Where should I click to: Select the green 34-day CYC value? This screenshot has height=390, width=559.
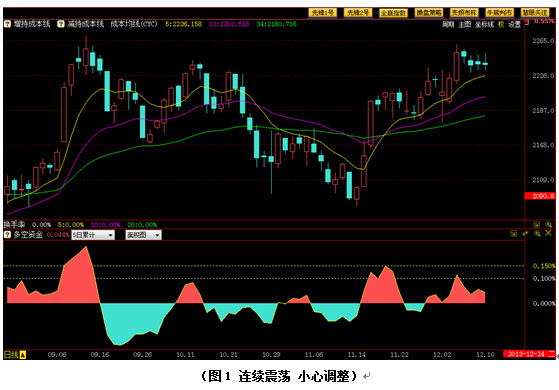coord(276,24)
